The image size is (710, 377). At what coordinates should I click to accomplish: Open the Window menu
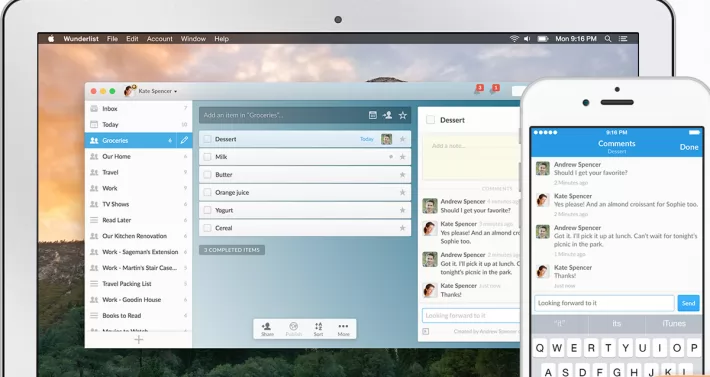pyautogui.click(x=193, y=39)
